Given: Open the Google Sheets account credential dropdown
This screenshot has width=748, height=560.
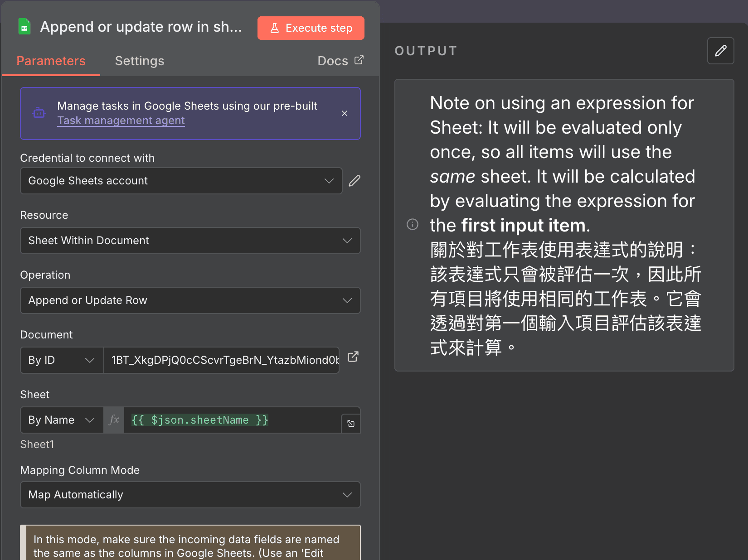Looking at the screenshot, I should pyautogui.click(x=181, y=181).
